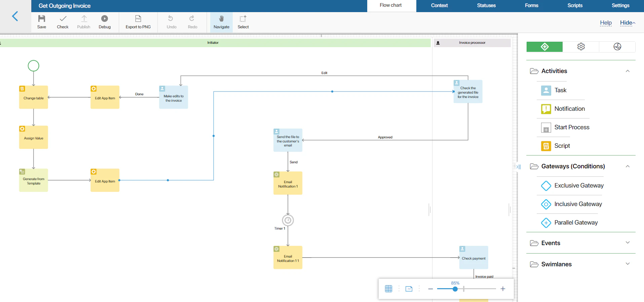644x302 pixels.
Task: Open the Settings tab
Action: [620, 5]
